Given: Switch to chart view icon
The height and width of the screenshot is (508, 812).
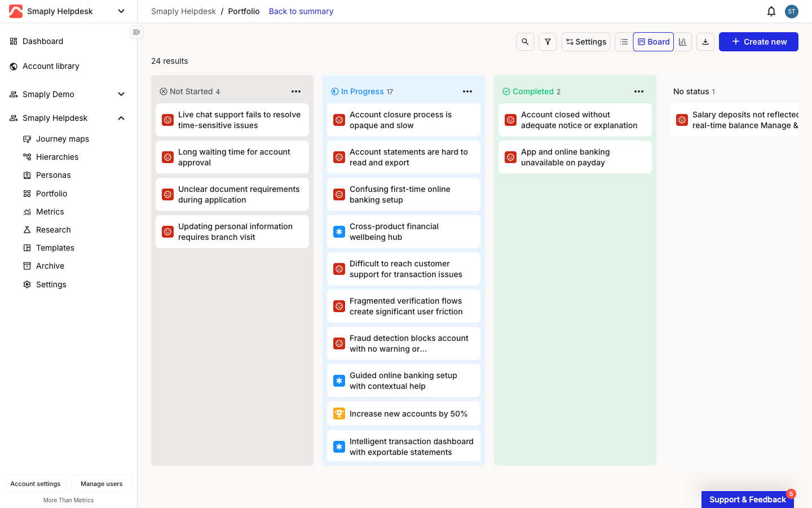Looking at the screenshot, I should click(682, 42).
